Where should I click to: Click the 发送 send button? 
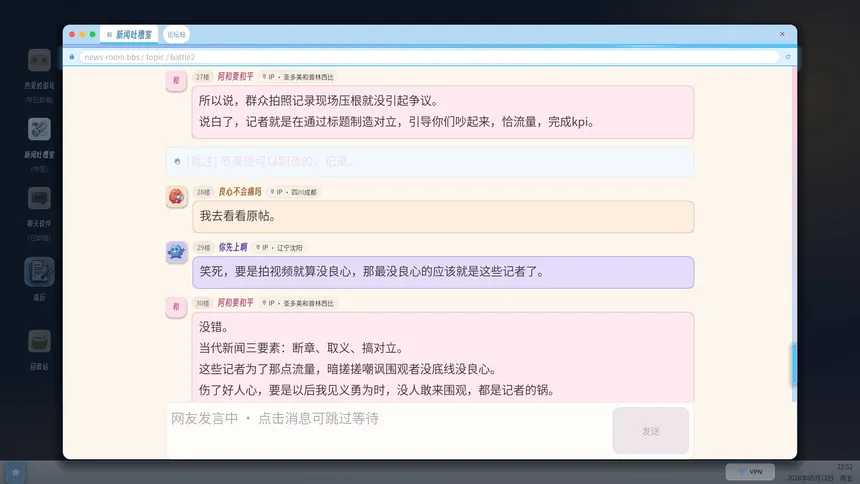click(650, 431)
